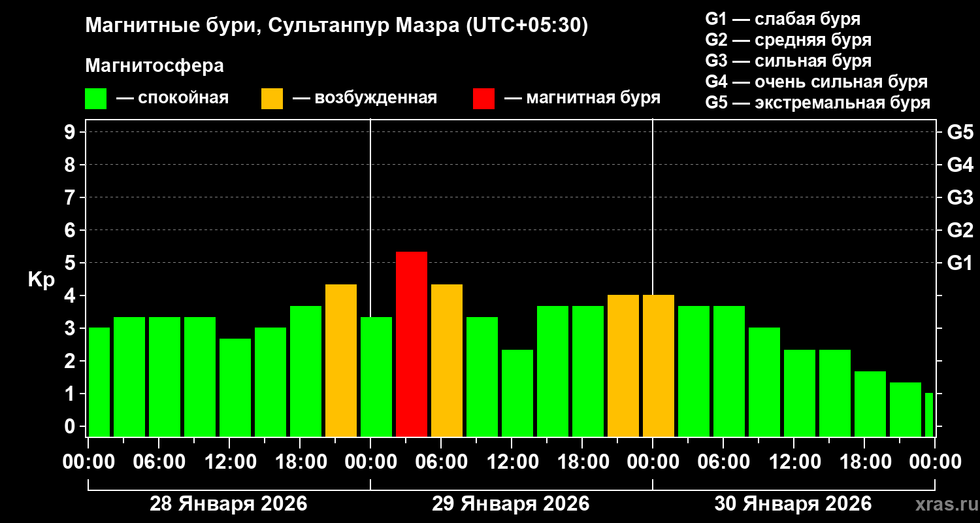
Task: Click the 'Kp' axis label
Action: tap(41, 280)
